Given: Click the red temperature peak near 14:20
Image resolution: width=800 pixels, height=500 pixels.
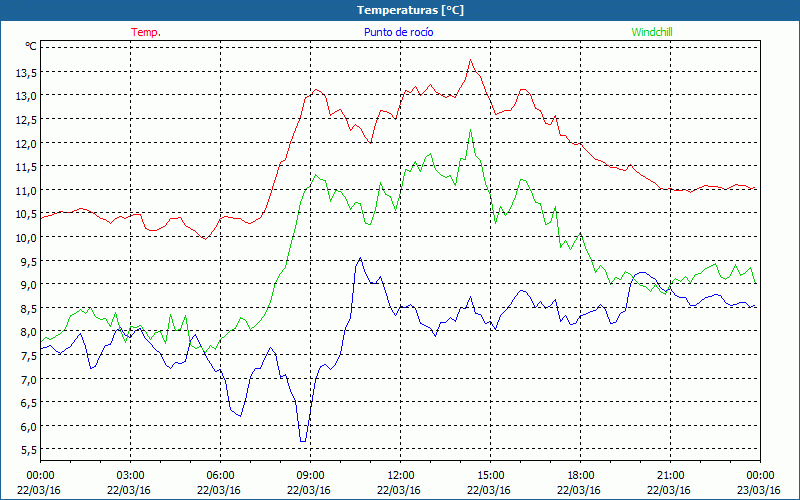Looking at the screenshot, I should pos(470,60).
